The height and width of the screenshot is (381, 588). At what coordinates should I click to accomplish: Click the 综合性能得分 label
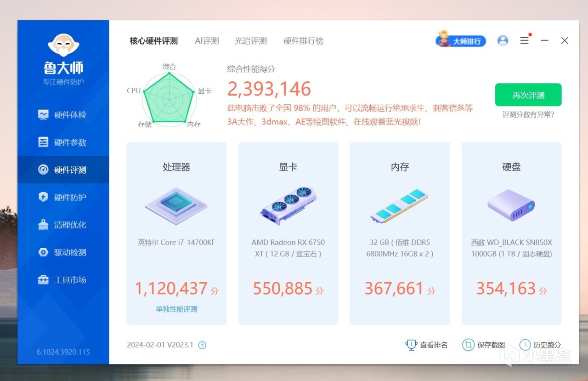[251, 69]
